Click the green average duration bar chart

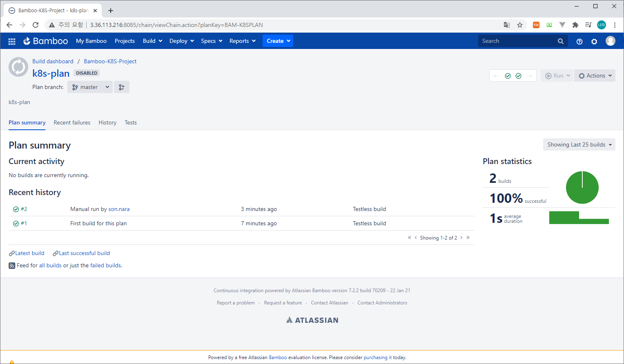(579, 218)
